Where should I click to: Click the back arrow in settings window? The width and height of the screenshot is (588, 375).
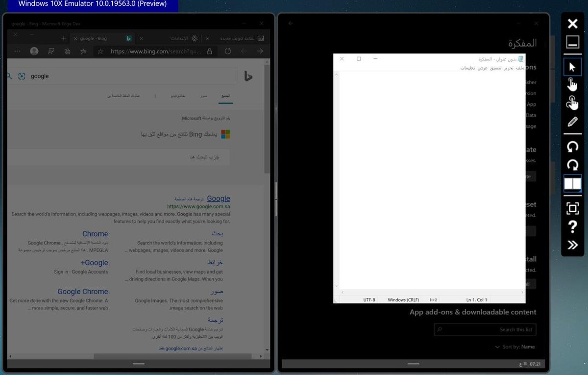(x=291, y=23)
